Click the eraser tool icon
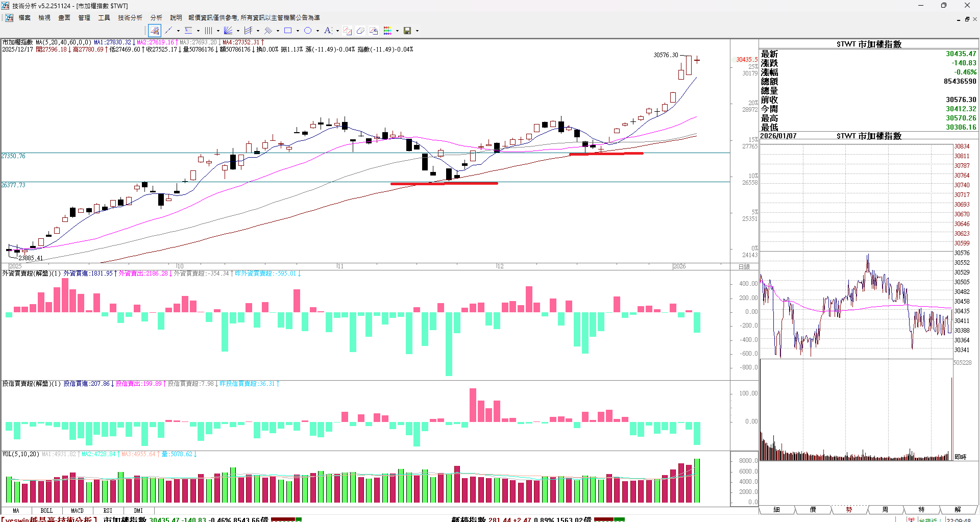Image resolution: width=980 pixels, height=522 pixels. point(360,31)
